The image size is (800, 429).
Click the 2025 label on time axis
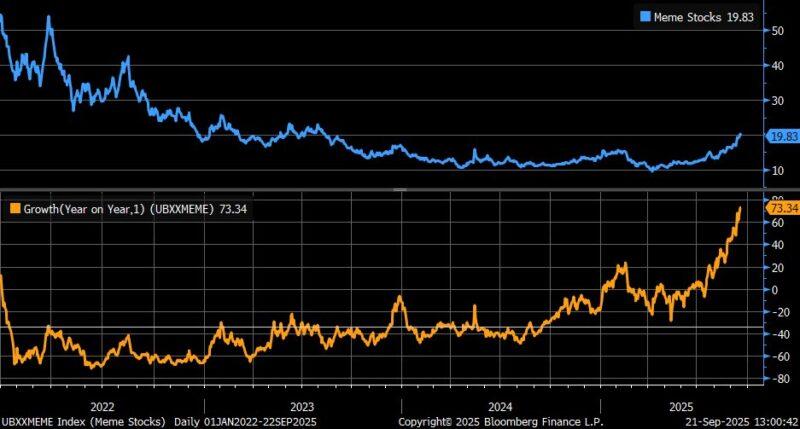coord(683,405)
